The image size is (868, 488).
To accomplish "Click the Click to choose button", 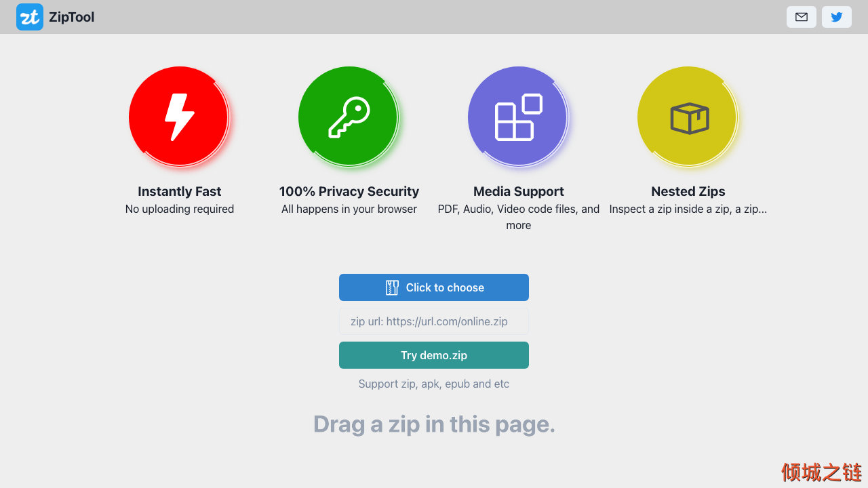I will coord(434,287).
